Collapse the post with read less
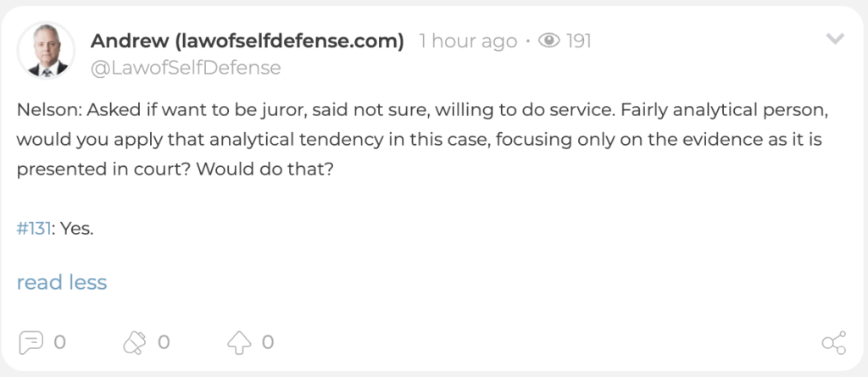 (61, 282)
